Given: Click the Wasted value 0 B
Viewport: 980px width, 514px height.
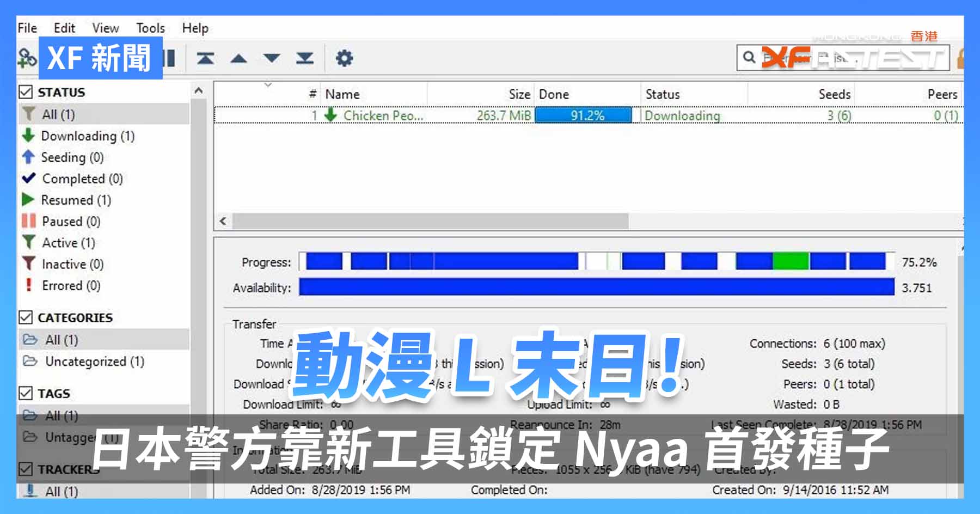Looking at the screenshot, I should pos(831,404).
